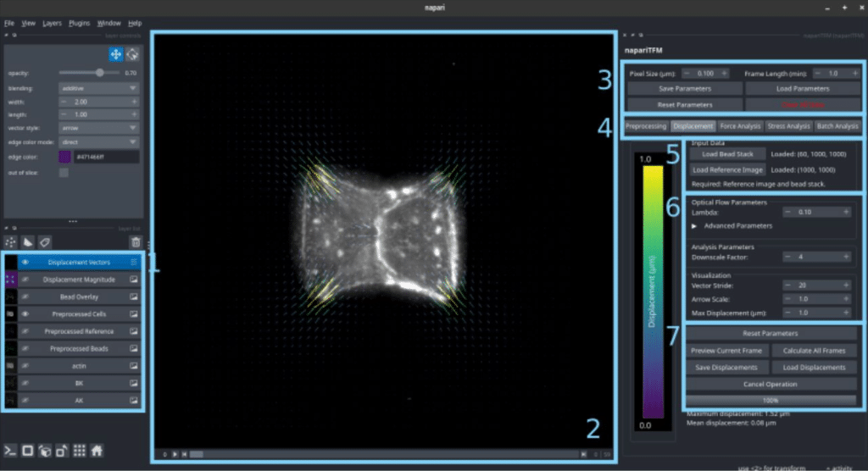Create a new points layer
Screen dimensions: 868x471
pyautogui.click(x=13, y=242)
